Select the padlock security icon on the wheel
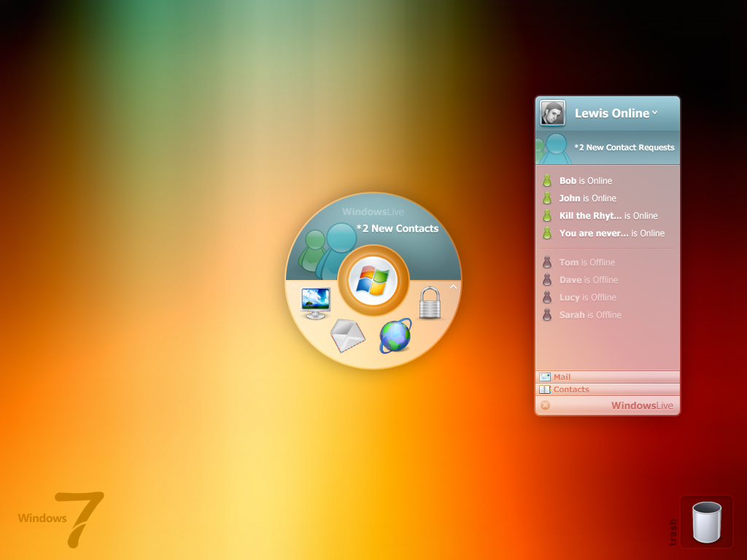 pyautogui.click(x=430, y=303)
